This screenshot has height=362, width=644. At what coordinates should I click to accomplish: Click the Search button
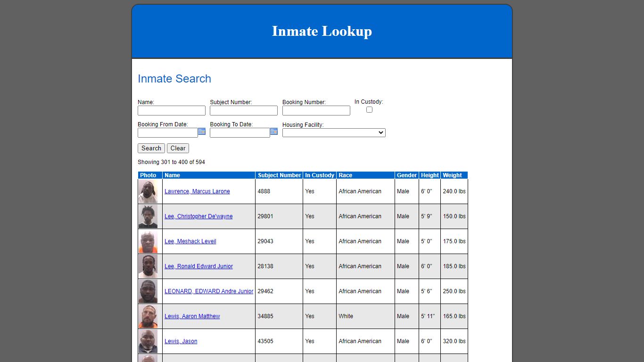151,148
